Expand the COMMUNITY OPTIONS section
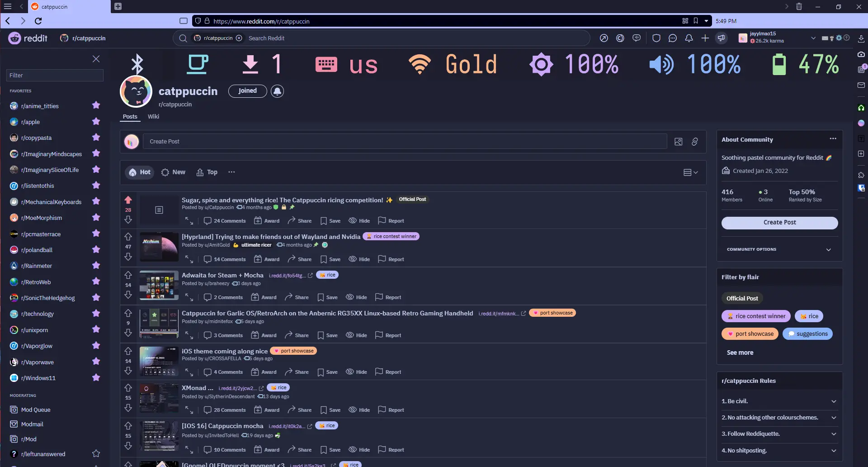 (x=779, y=249)
